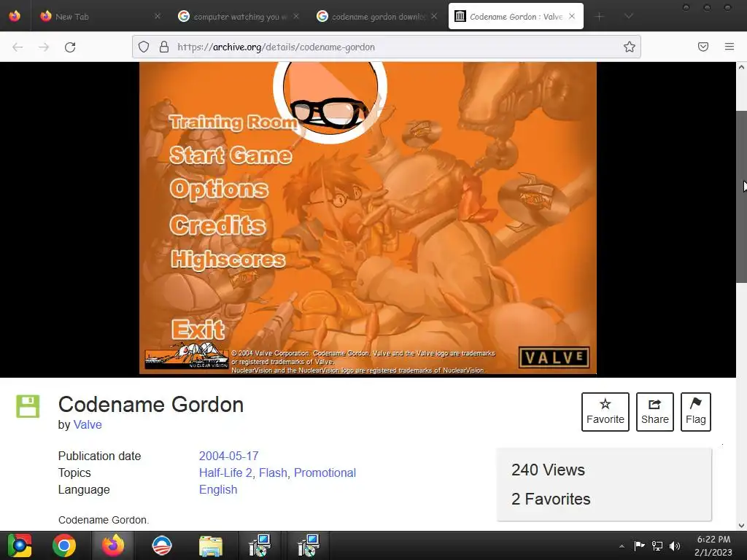The image size is (747, 560).
Task: Favorite this item with star button
Action: (605, 412)
